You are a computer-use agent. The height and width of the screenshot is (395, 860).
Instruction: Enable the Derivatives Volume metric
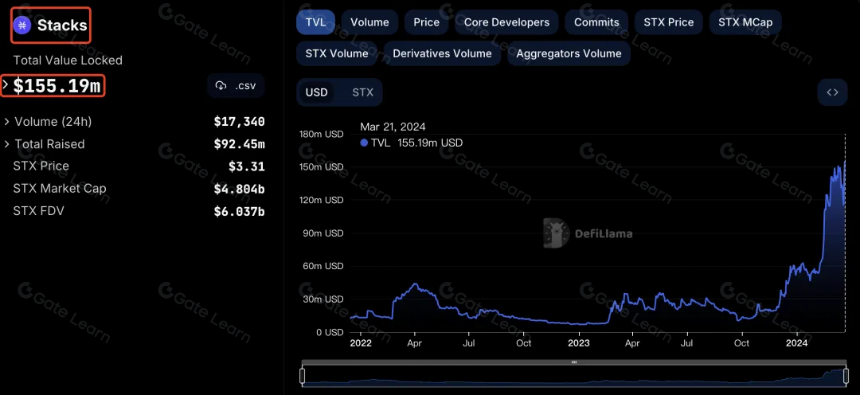tap(442, 54)
